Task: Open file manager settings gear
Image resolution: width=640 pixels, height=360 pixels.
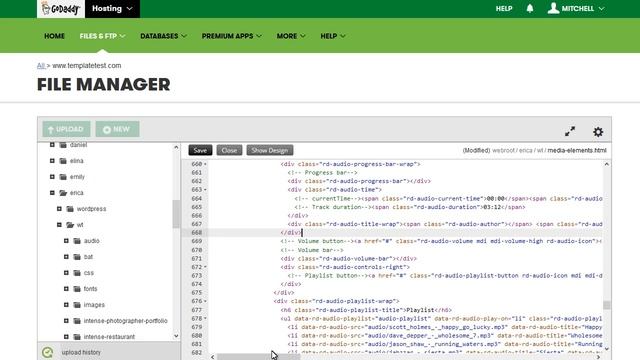Action: click(x=598, y=131)
